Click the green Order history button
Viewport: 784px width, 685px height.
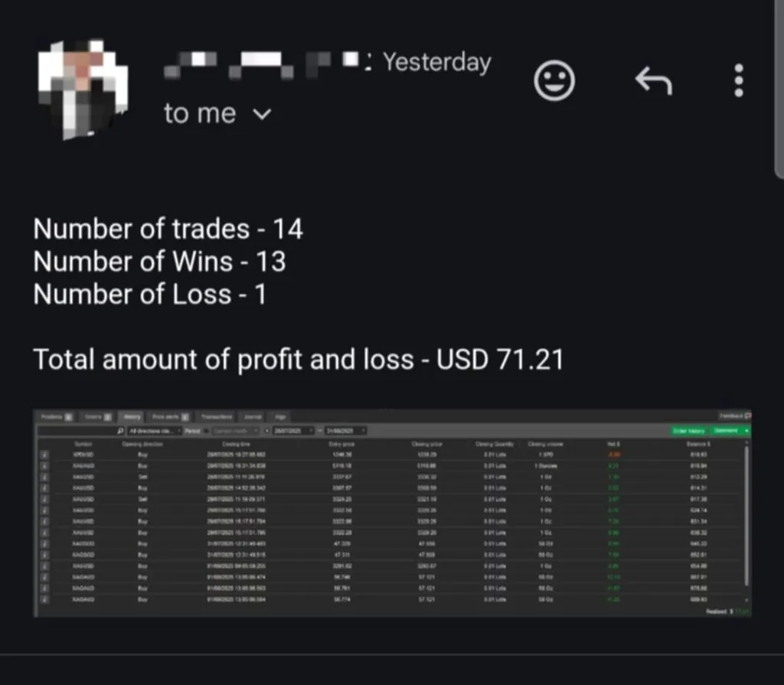[688, 431]
